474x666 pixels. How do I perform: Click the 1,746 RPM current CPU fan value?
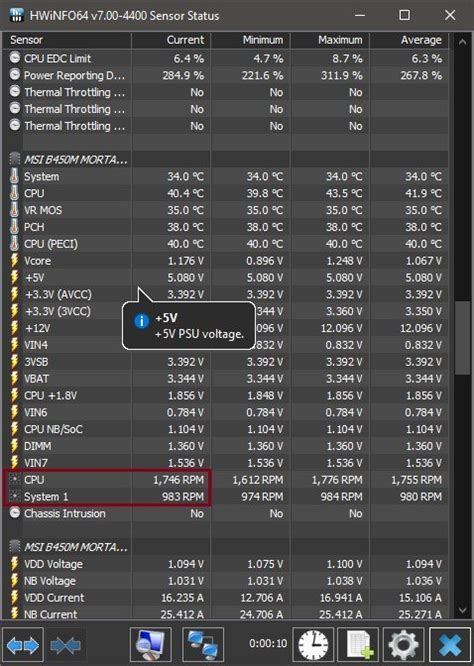pyautogui.click(x=178, y=480)
